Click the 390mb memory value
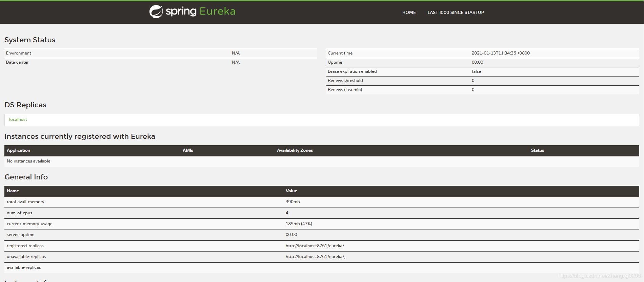Image resolution: width=644 pixels, height=282 pixels. tap(293, 202)
